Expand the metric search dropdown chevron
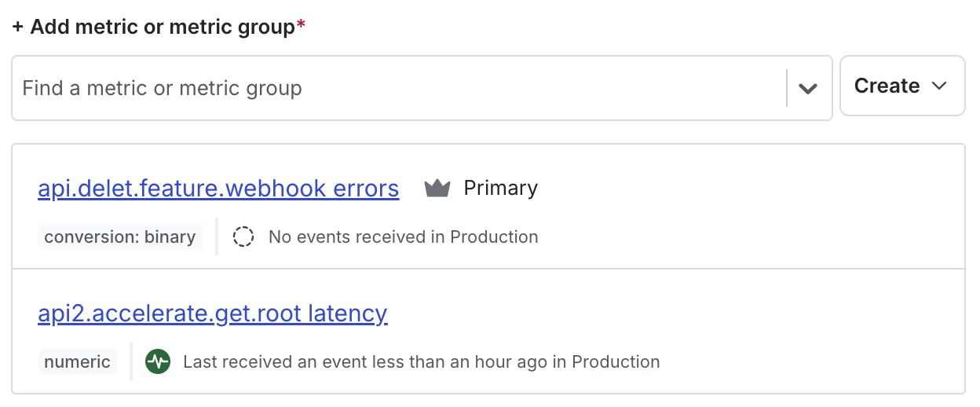This screenshot has width=980, height=407. pos(808,88)
